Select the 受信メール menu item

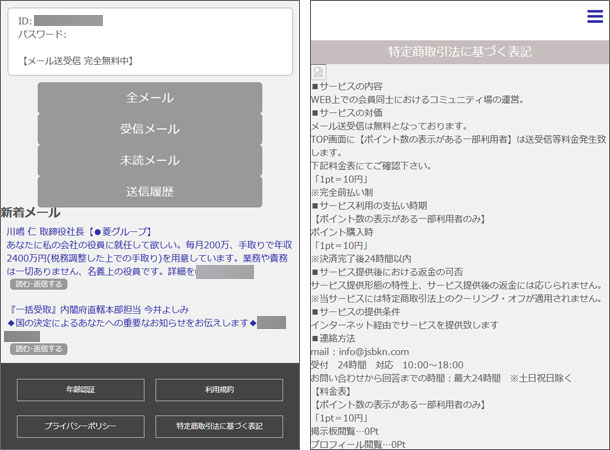pyautogui.click(x=150, y=129)
